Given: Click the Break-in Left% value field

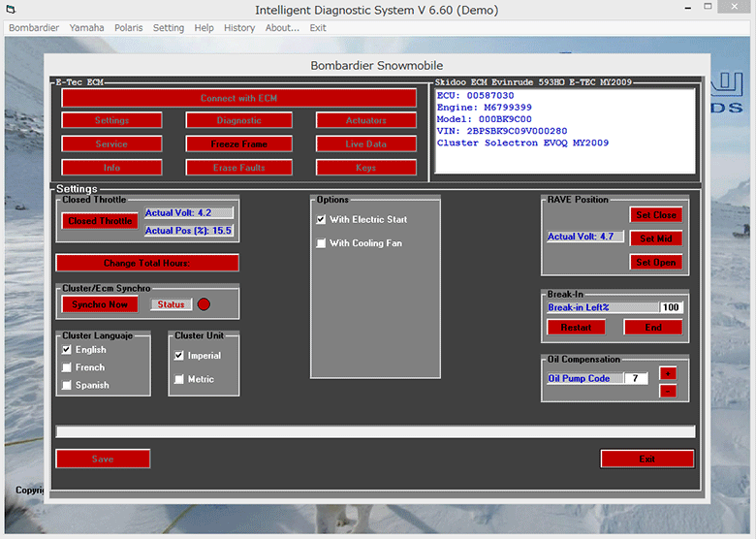Looking at the screenshot, I should [671, 307].
